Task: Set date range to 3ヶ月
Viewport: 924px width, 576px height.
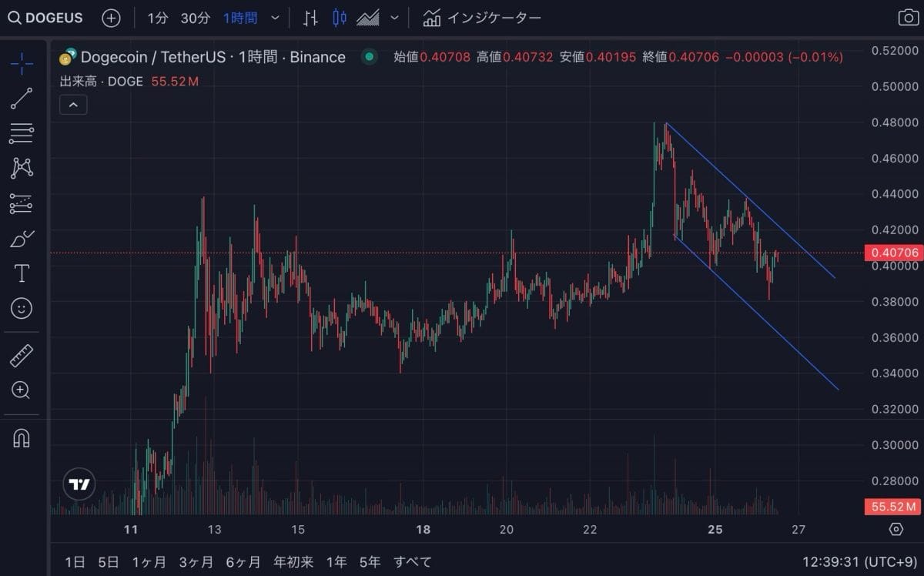Action: 196,561
